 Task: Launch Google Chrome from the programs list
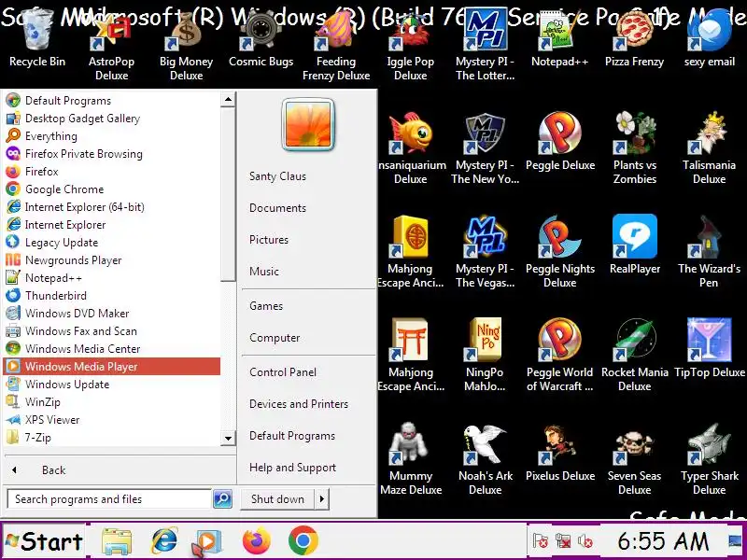click(112, 189)
